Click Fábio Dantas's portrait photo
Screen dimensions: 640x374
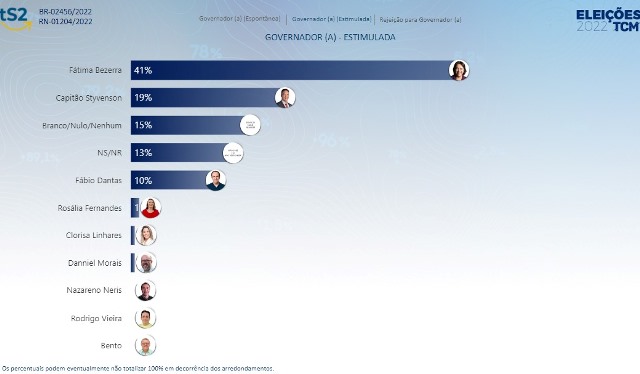(x=216, y=180)
